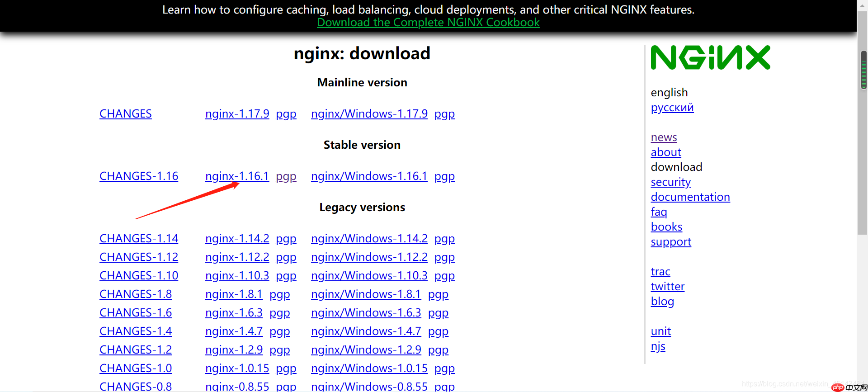View the CHANGES-1.6 log
The image size is (868, 392).
136,312
